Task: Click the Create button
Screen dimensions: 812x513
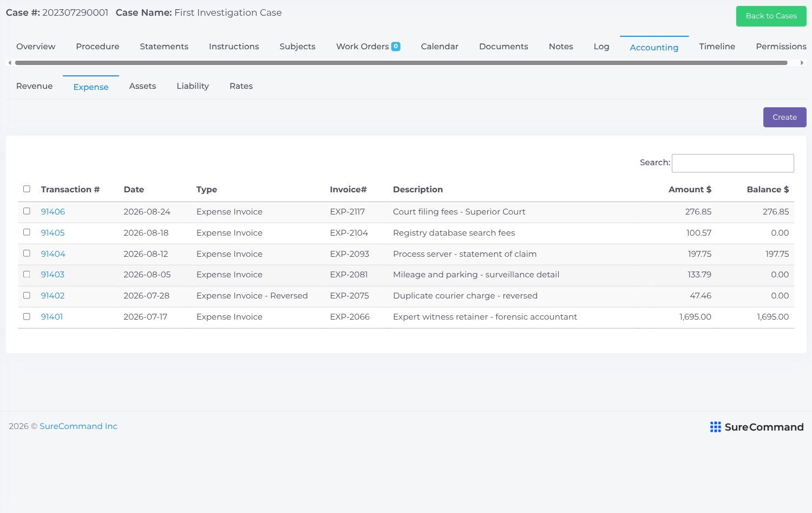Action: pos(784,117)
